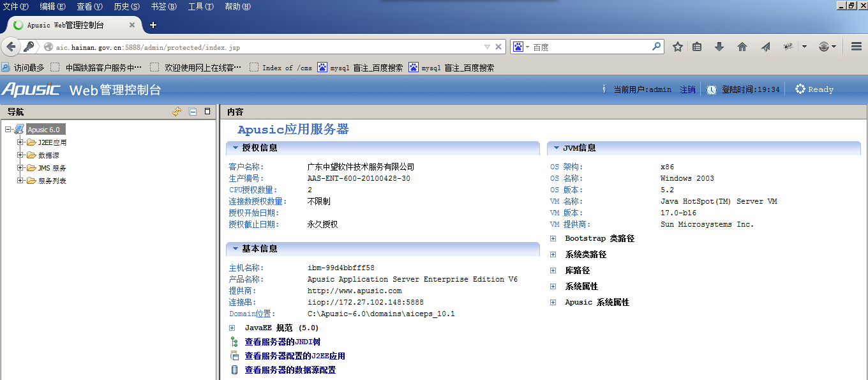Click the 百度 search input field
The width and height of the screenshot is (868, 380).
[x=591, y=47]
